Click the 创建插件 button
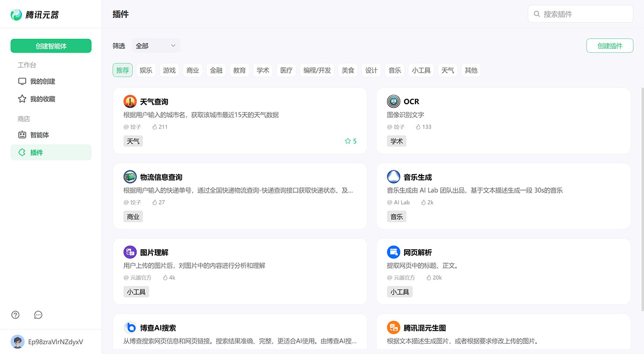 pos(610,46)
